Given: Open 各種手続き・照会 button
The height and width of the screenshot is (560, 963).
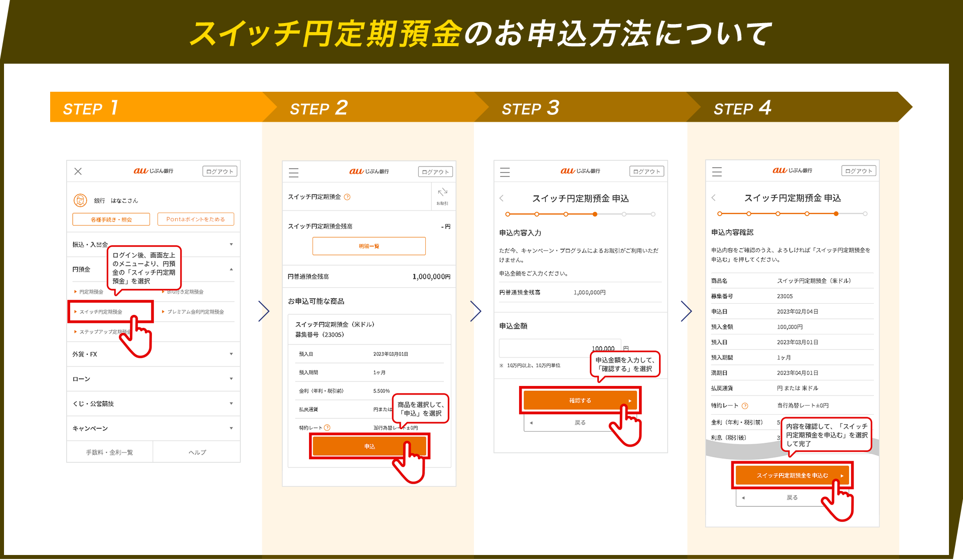Looking at the screenshot, I should [x=111, y=220].
